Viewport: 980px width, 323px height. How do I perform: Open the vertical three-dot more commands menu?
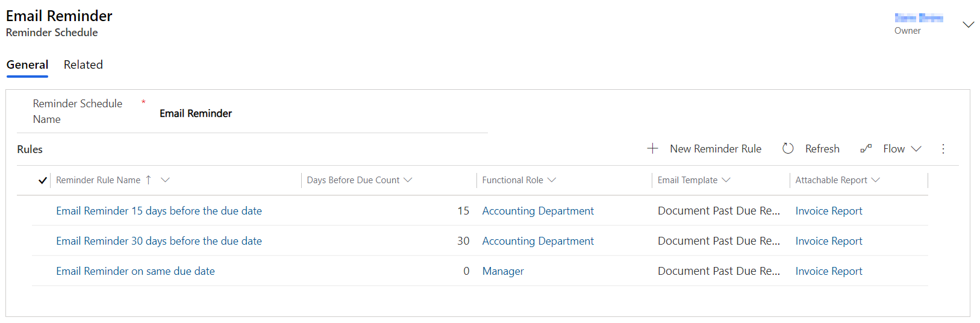(943, 149)
